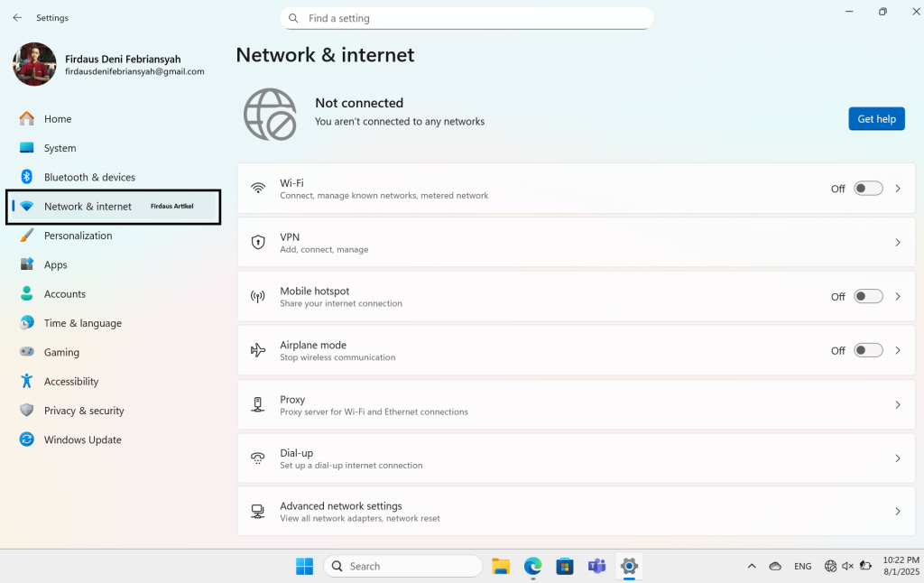Select the VPN shield icon
The height and width of the screenshot is (583, 924).
[x=258, y=242]
